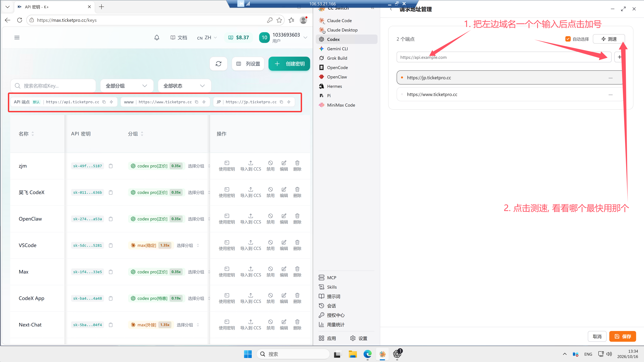
Task: Click the 取消 button
Action: click(x=597, y=337)
